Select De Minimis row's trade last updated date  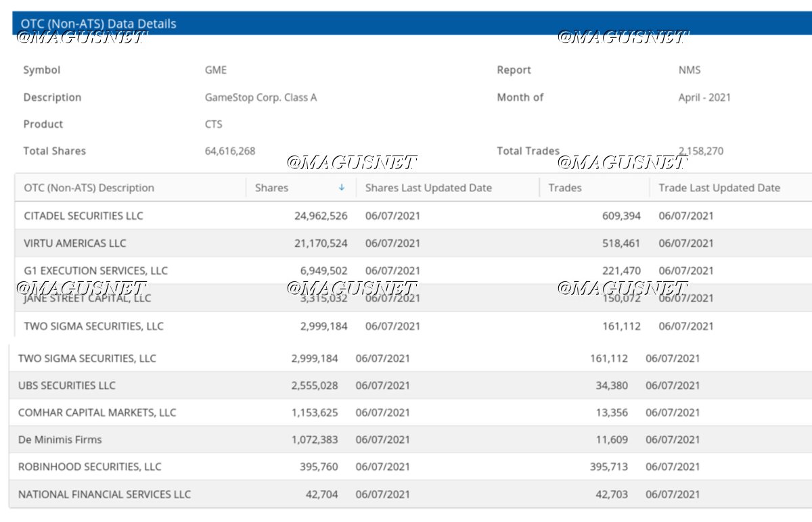pyautogui.click(x=673, y=440)
